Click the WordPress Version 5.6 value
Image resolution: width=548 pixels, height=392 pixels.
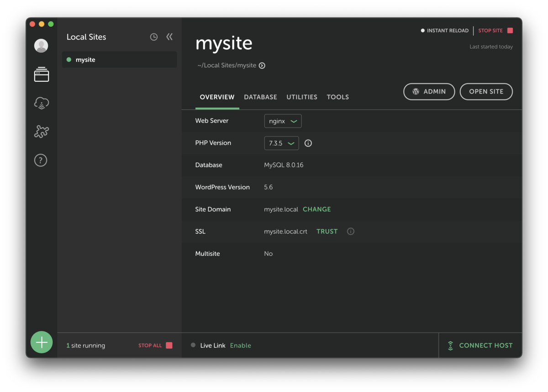click(x=269, y=187)
